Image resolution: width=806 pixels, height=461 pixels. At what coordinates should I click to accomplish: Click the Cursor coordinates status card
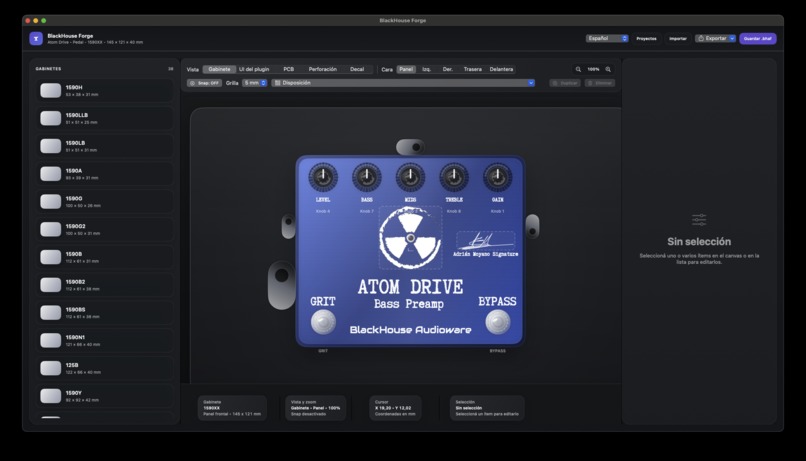pyautogui.click(x=395, y=408)
